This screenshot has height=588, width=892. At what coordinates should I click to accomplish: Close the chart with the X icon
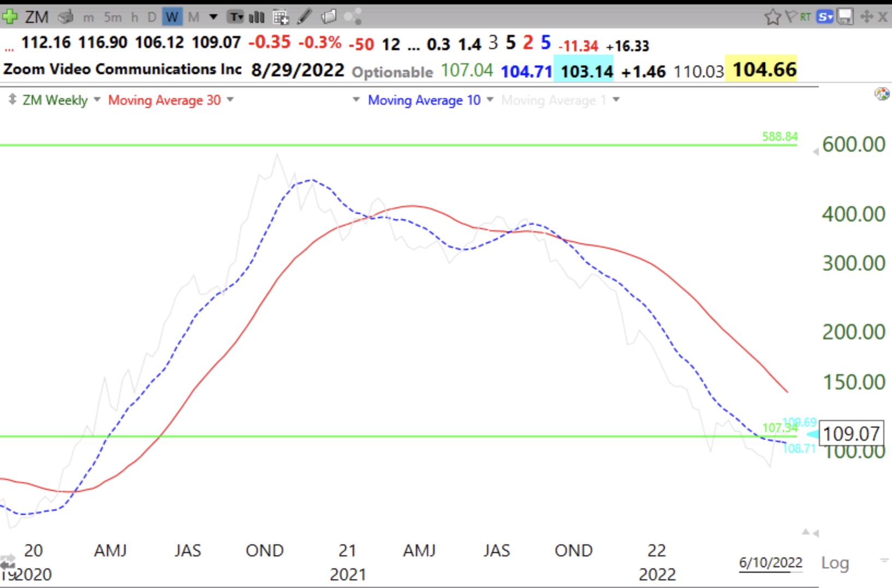point(883,17)
